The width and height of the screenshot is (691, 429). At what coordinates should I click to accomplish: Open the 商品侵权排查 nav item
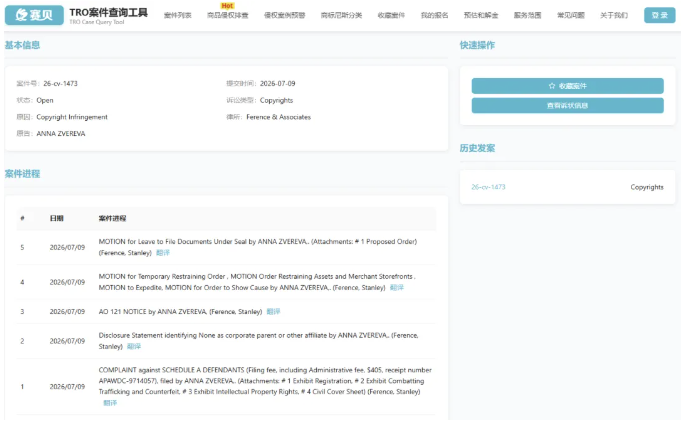tap(228, 15)
